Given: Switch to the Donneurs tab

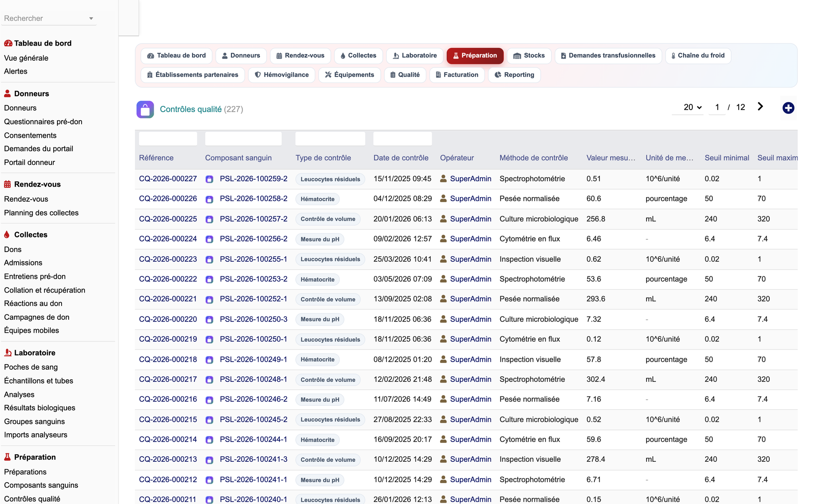Looking at the screenshot, I should click(241, 55).
